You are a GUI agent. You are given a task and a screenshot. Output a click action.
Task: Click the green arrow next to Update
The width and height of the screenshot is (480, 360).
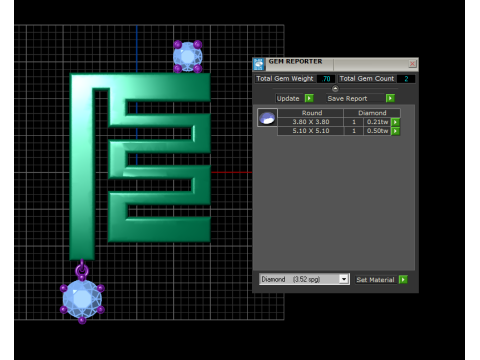[309, 98]
